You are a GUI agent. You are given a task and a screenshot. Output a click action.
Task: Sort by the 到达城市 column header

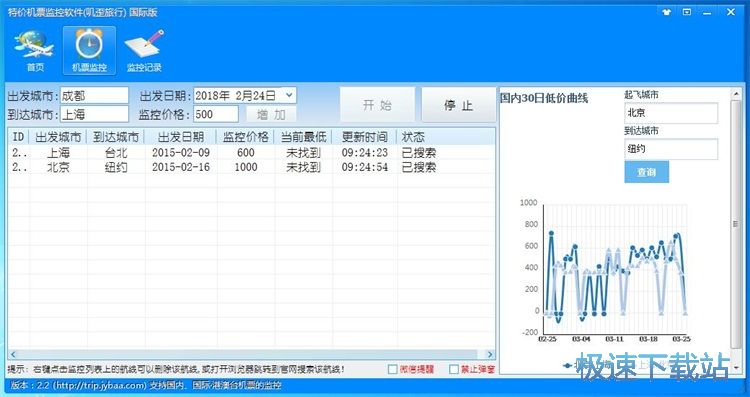116,137
